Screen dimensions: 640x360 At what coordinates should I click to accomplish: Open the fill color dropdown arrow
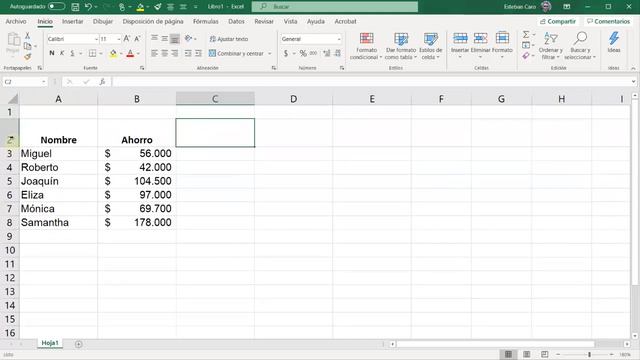(121, 53)
